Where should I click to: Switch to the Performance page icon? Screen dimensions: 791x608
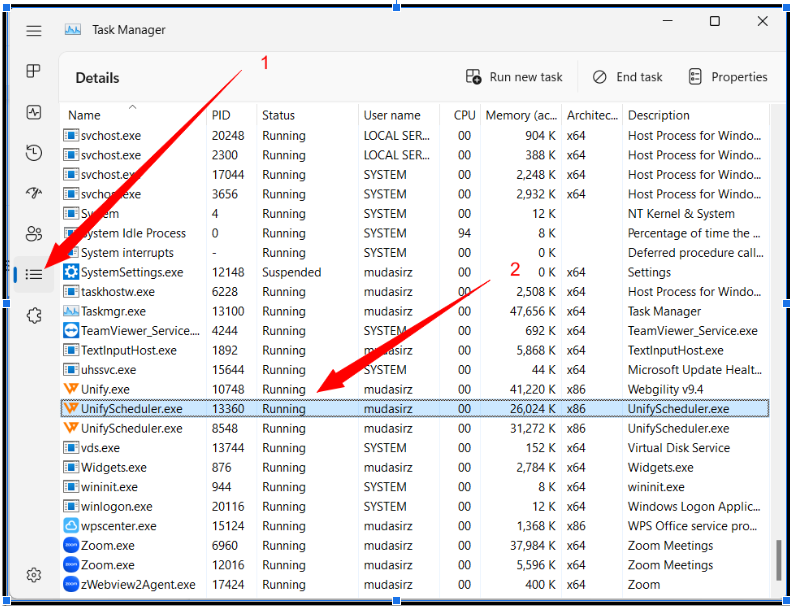[34, 112]
